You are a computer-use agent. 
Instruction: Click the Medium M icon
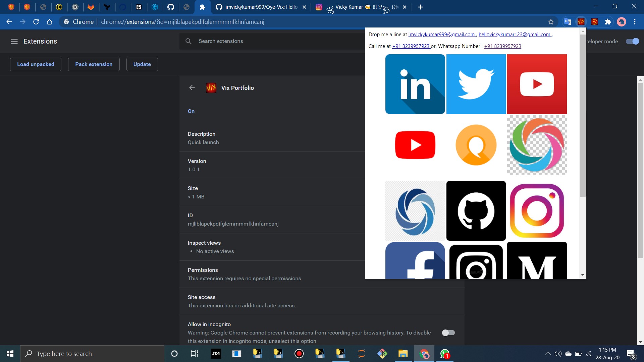click(537, 260)
